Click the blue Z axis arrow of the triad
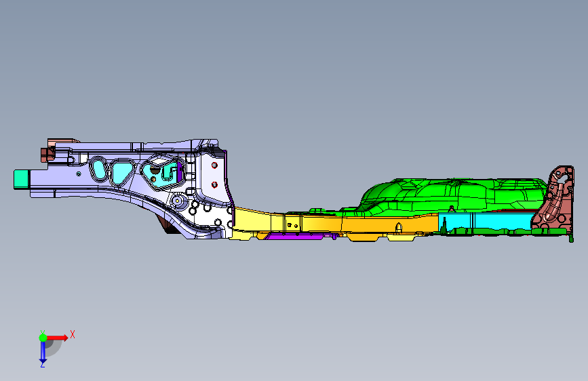Screen dimensions: 588x381 (43, 353)
